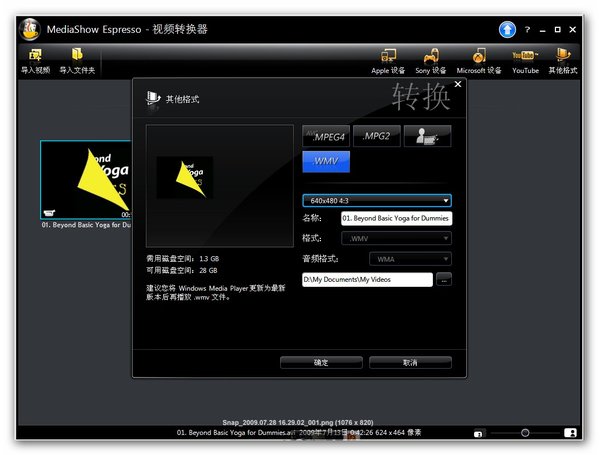
Task: Select the .WMV format button
Action: coord(326,161)
